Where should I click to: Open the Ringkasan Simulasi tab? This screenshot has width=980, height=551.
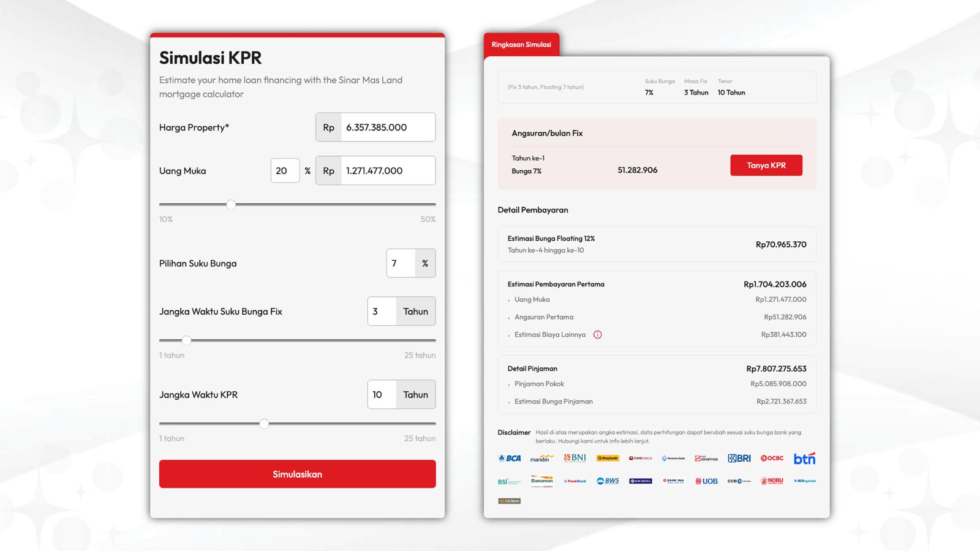click(521, 45)
